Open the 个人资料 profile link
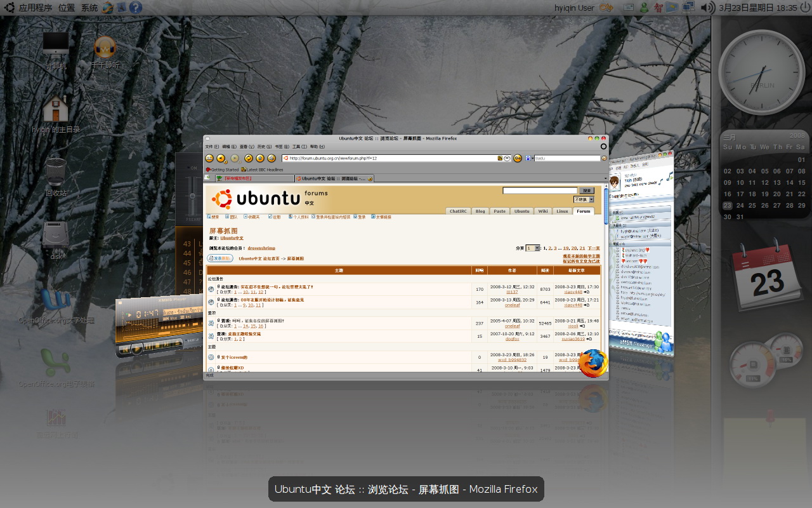The width and height of the screenshot is (812, 508). 299,217
